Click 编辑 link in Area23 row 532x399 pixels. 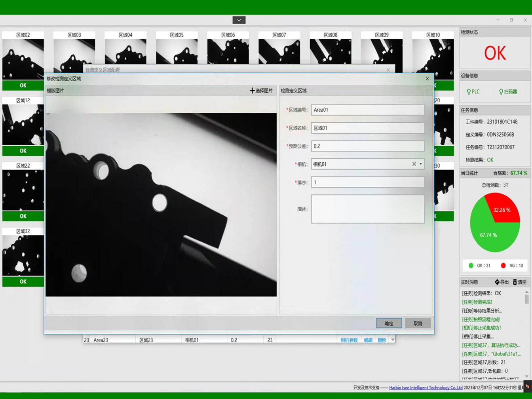pyautogui.click(x=368, y=340)
